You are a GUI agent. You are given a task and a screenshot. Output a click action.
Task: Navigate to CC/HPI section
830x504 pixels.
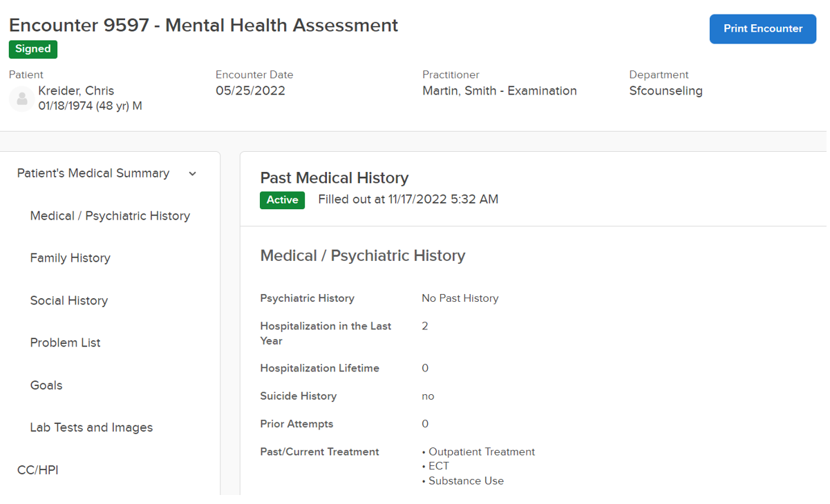[x=38, y=470]
